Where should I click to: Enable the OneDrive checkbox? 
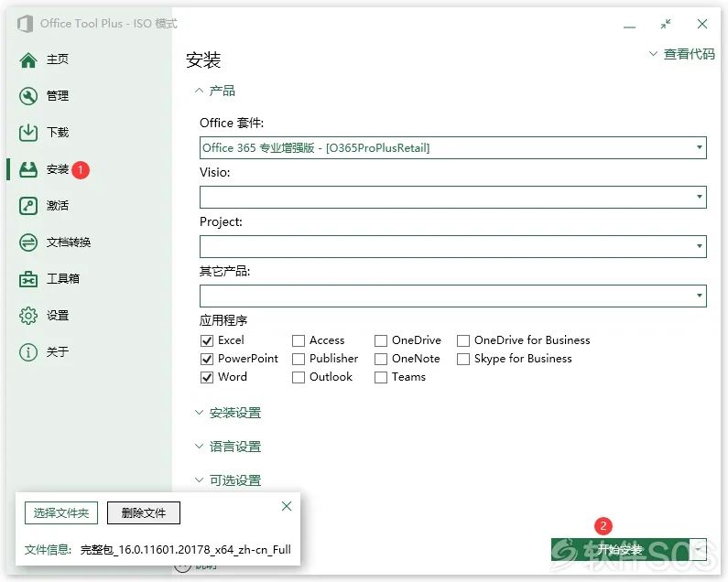coord(381,340)
